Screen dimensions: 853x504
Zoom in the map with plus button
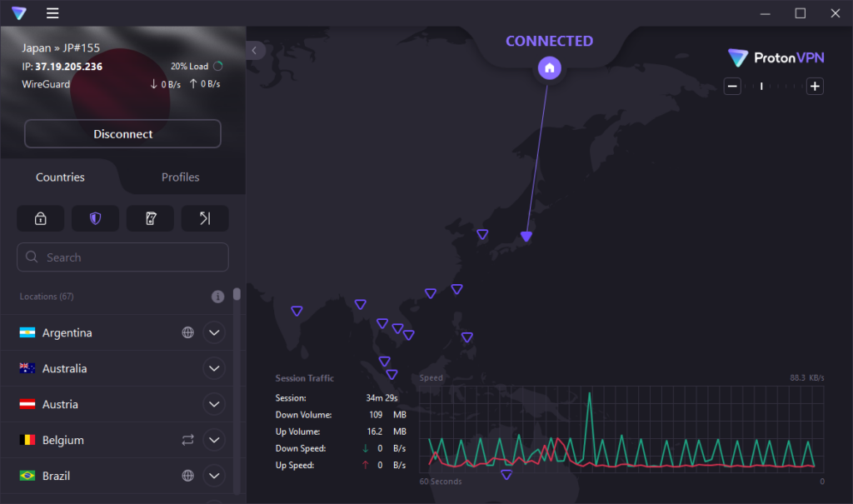815,86
